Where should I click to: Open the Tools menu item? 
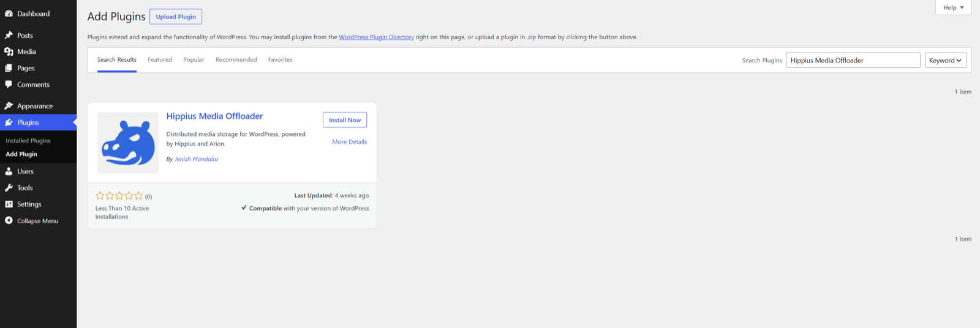(38, 188)
